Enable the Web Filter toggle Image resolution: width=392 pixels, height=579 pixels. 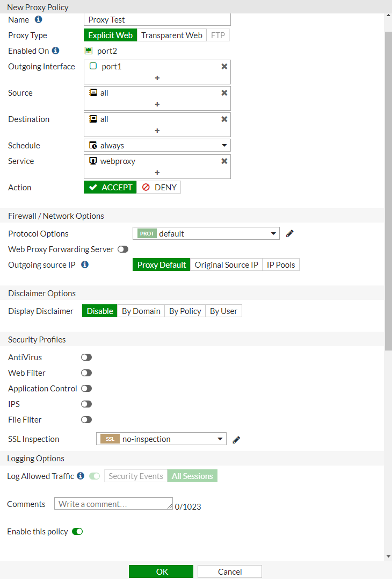86,373
